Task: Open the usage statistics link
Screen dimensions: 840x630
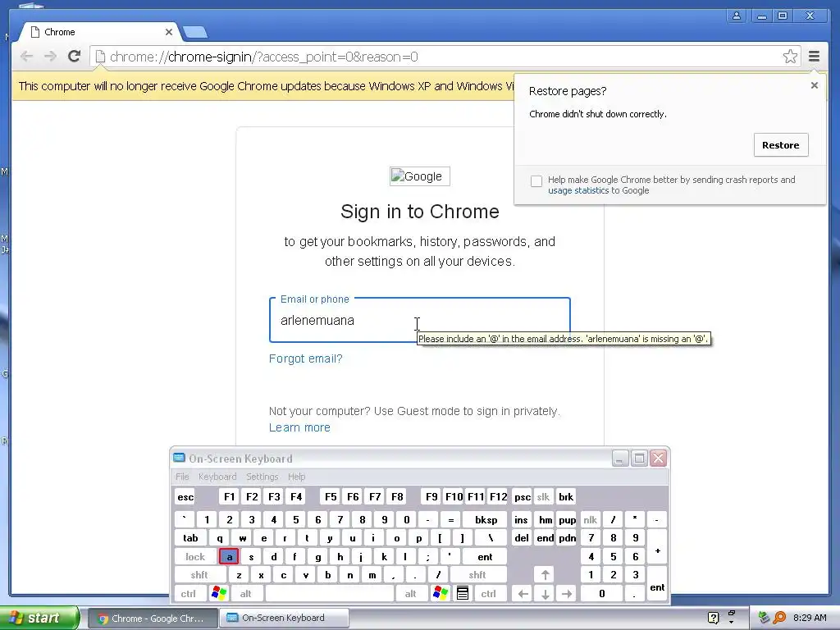Action: click(578, 190)
